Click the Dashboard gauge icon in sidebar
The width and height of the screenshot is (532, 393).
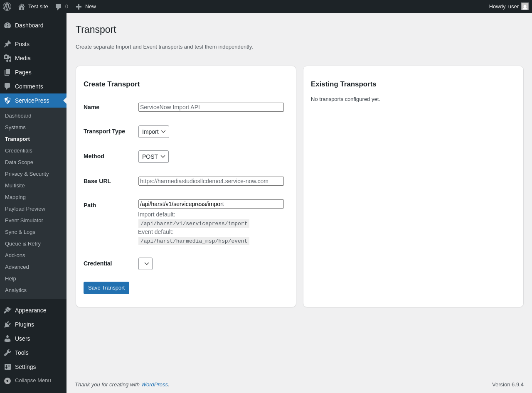click(7, 25)
